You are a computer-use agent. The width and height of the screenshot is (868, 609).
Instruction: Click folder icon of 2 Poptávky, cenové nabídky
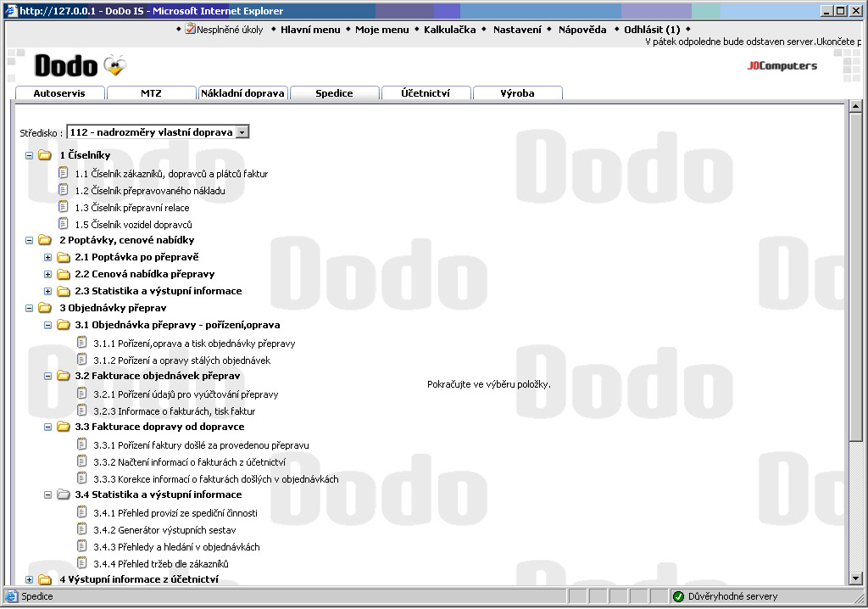coord(45,240)
